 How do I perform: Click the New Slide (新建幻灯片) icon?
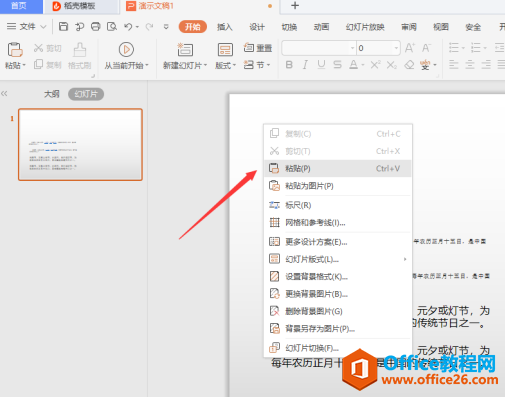coord(185,50)
